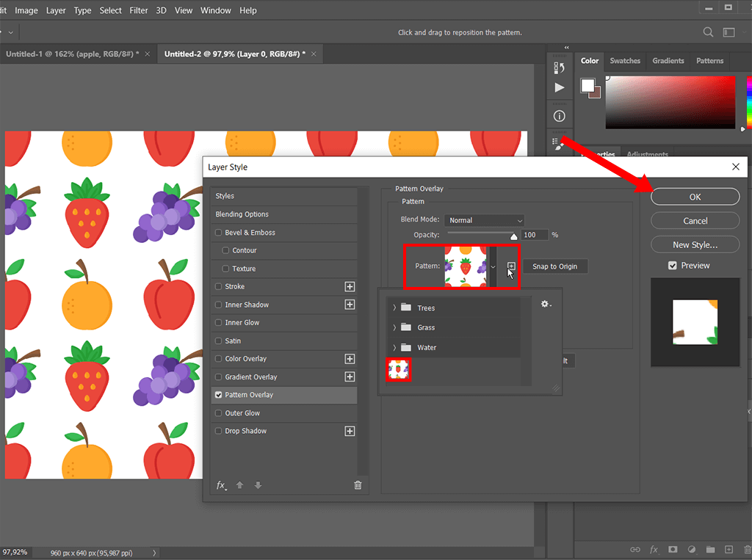Switch to the Swatches tab

625,61
